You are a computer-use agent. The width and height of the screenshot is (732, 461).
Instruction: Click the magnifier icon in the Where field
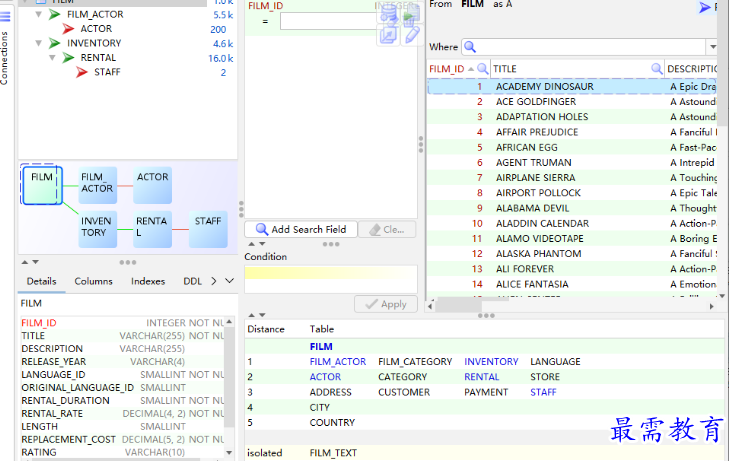pyautogui.click(x=470, y=47)
